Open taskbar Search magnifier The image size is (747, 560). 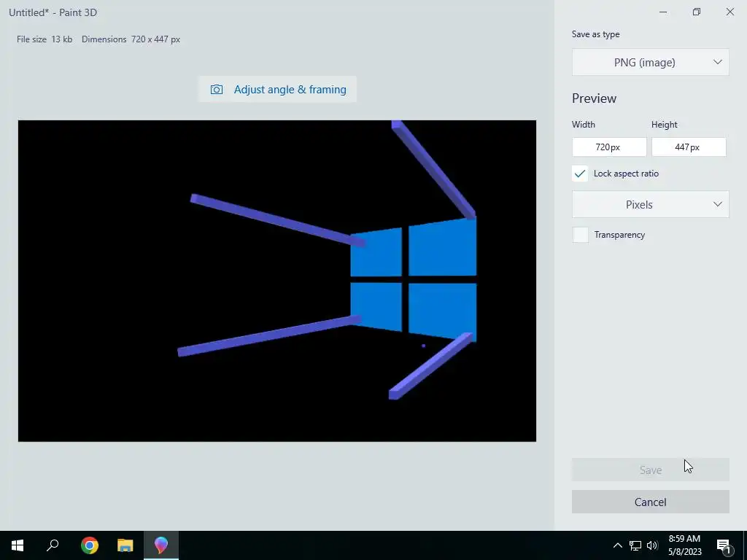pyautogui.click(x=53, y=545)
